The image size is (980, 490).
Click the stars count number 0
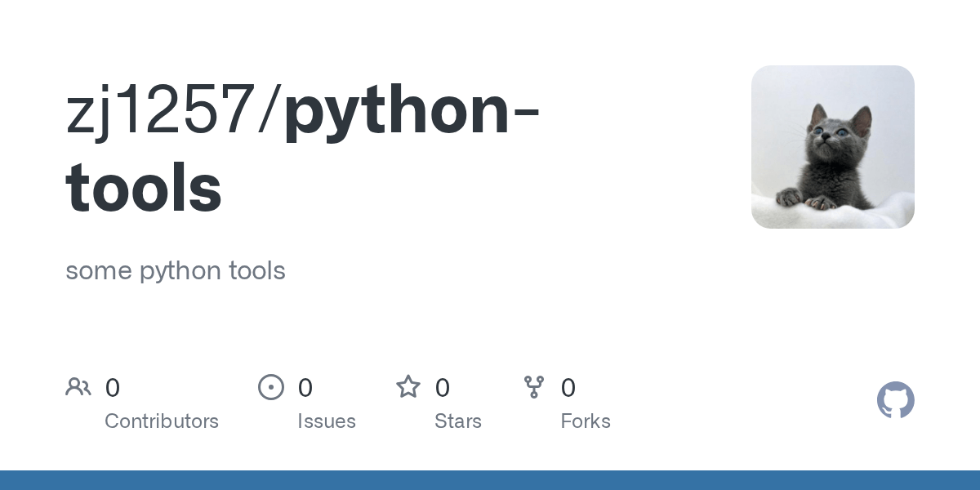click(x=443, y=388)
